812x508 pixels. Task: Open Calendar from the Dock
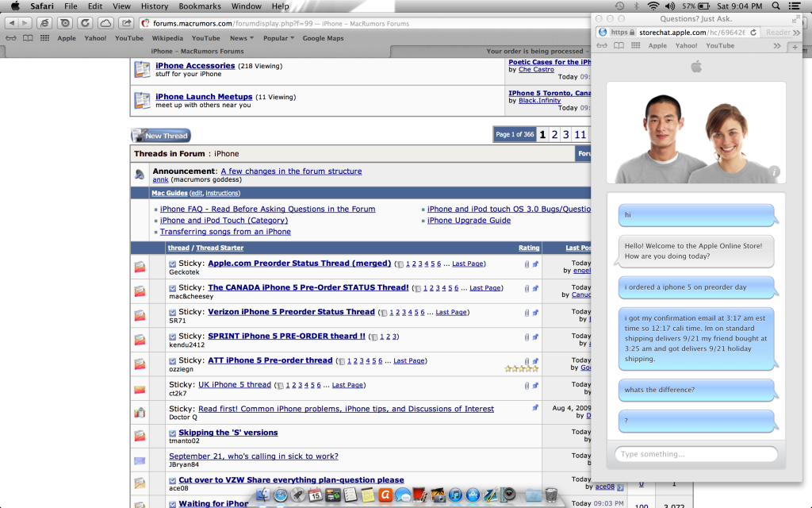point(316,495)
